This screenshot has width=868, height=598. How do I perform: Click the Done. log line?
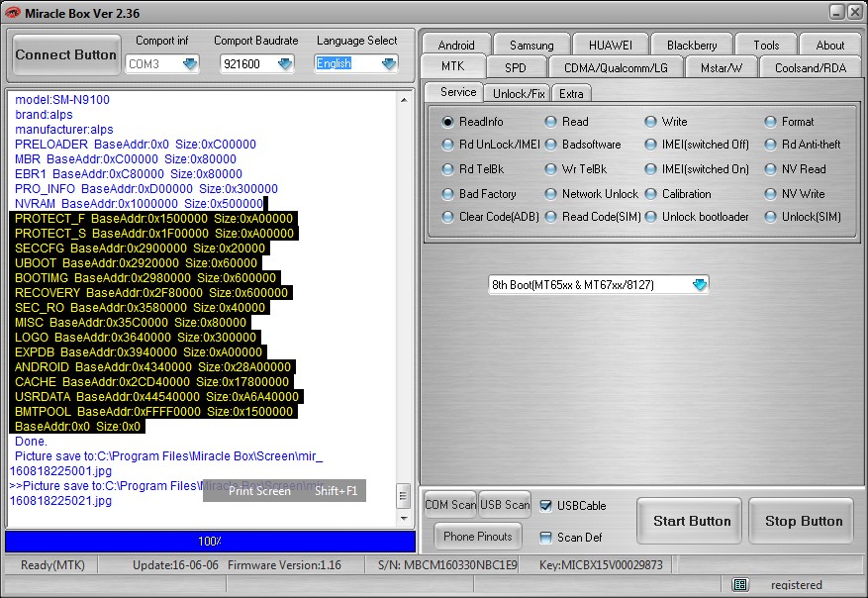31,442
